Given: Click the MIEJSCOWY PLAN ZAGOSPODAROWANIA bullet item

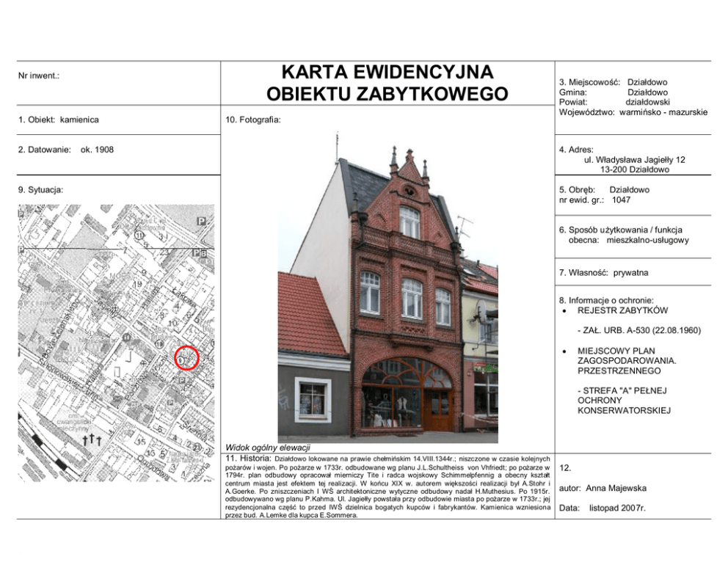Looking at the screenshot, I should click(626, 360).
